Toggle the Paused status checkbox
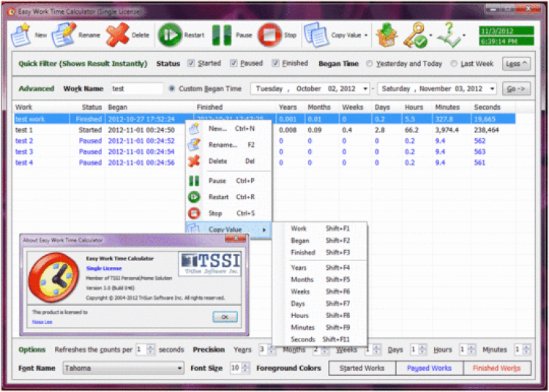 [x=234, y=64]
